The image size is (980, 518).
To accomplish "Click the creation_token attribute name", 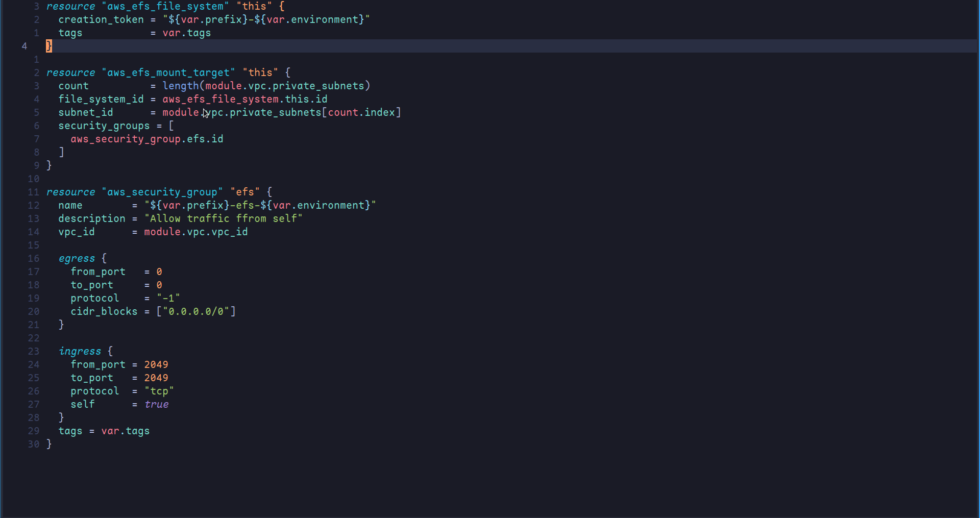I will coord(101,19).
